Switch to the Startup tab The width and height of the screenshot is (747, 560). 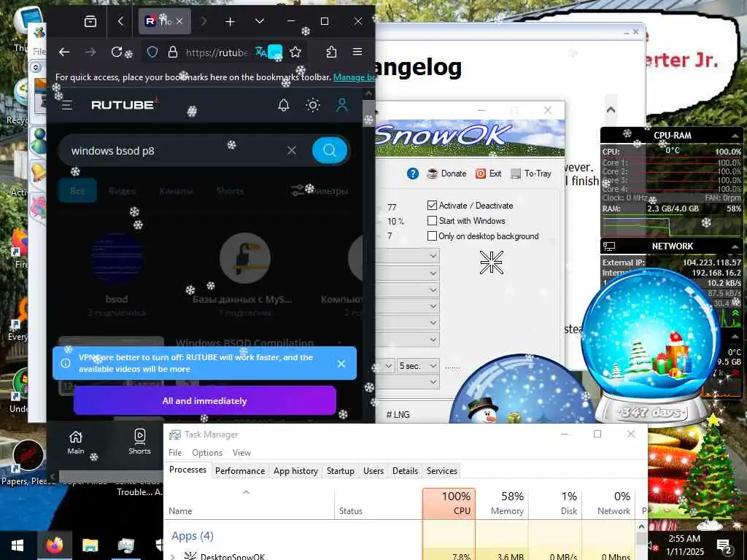click(341, 471)
